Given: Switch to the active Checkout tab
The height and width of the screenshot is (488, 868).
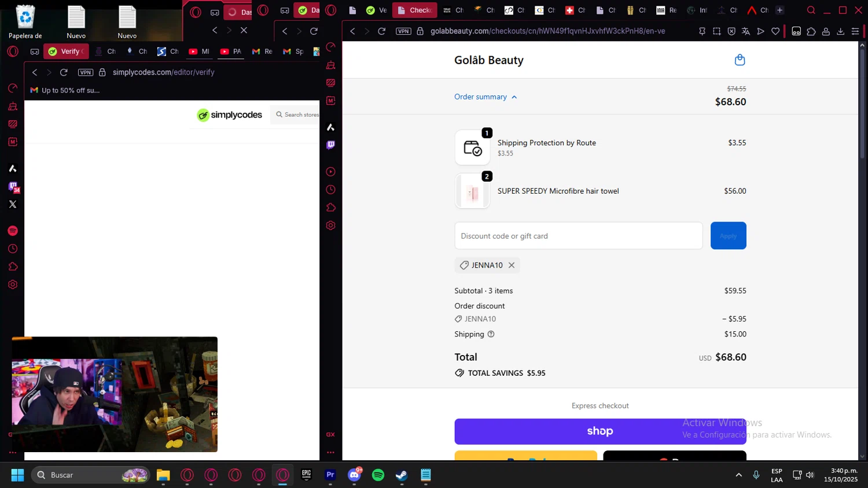Looking at the screenshot, I should pyautogui.click(x=414, y=10).
